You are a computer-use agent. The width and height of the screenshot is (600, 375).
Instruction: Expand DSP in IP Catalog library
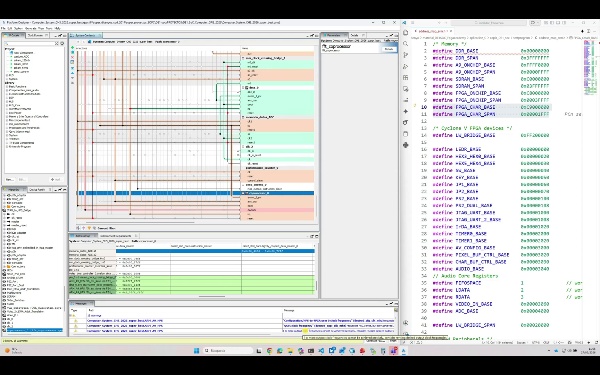pyautogui.click(x=7, y=98)
